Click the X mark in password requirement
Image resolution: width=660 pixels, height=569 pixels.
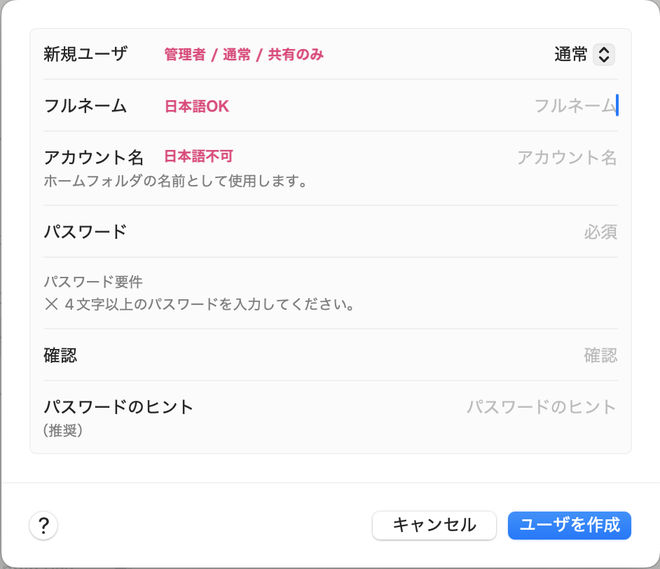coord(50,304)
